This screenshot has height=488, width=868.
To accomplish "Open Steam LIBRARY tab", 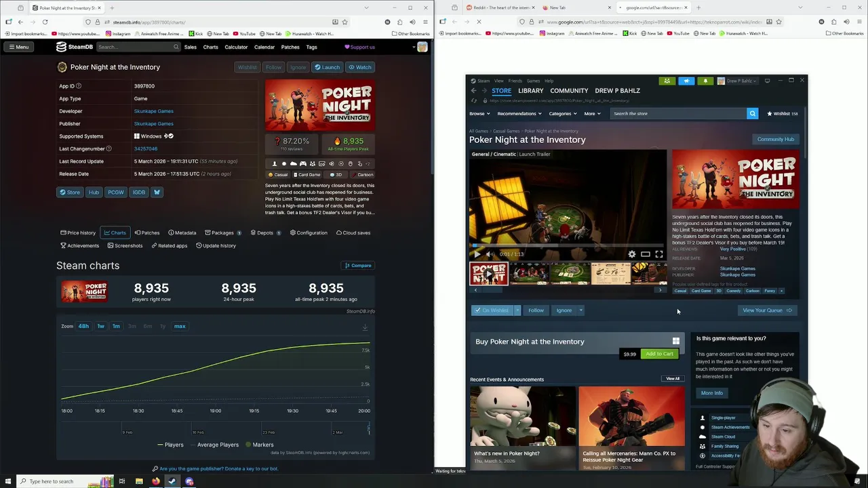I will tap(531, 91).
